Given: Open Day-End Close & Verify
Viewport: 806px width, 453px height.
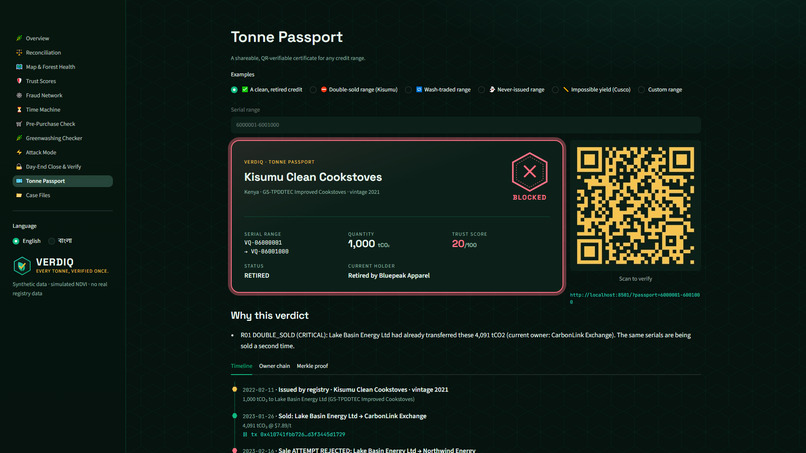Looking at the screenshot, I should (x=62, y=167).
